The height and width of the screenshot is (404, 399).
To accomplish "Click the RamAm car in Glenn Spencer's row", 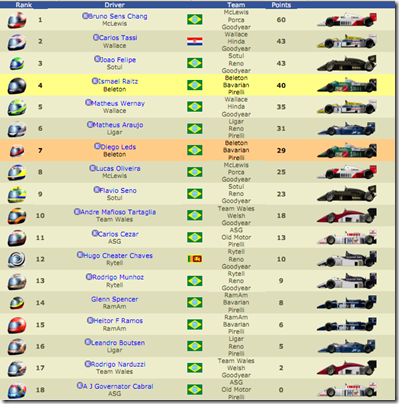I will pyautogui.click(x=347, y=302).
